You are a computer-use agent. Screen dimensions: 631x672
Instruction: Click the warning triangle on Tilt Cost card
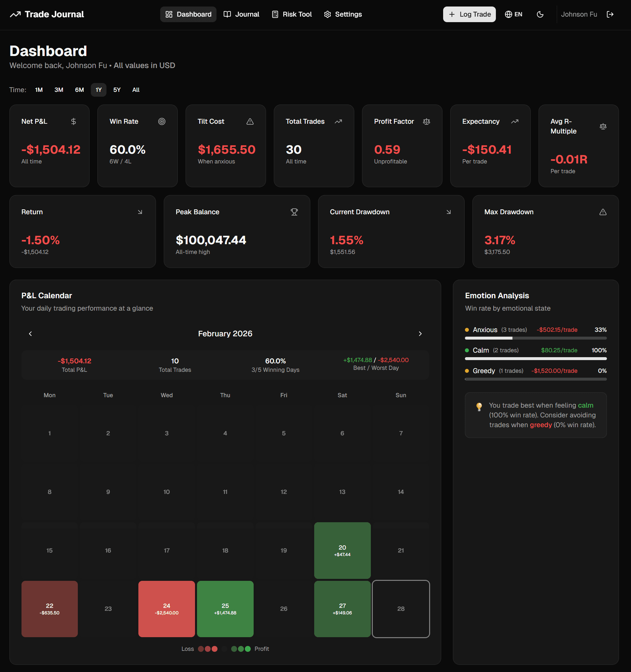(250, 121)
